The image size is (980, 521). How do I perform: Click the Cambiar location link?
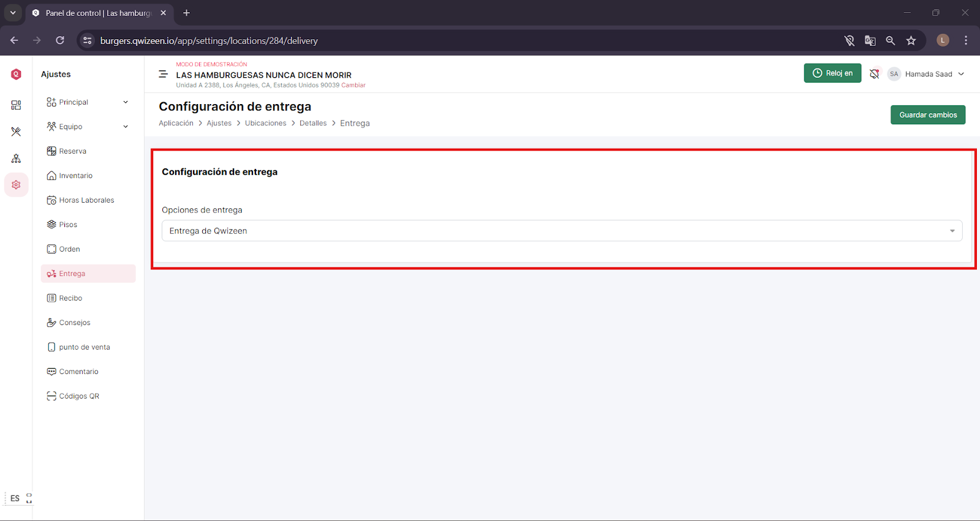click(x=353, y=85)
